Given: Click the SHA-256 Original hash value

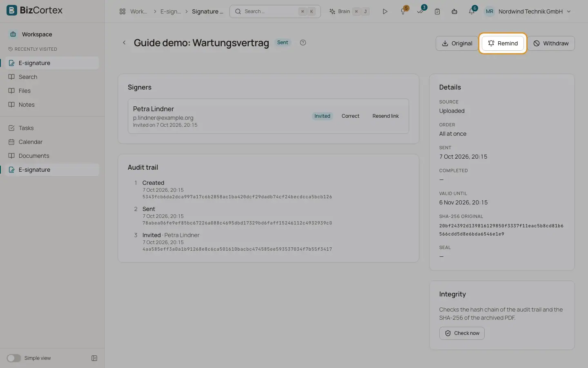Looking at the screenshot, I should [x=501, y=230].
